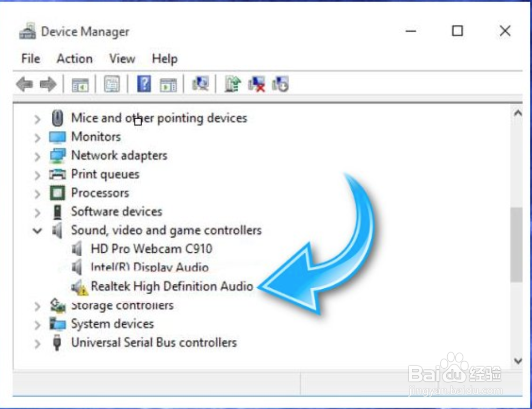Click the HD Pro Webcam C910 speaker icon
This screenshot has height=409, width=532.
[x=77, y=249]
